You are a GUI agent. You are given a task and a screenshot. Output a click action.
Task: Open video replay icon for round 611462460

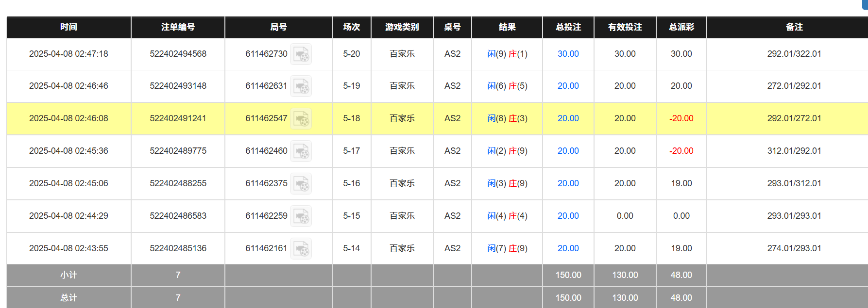301,151
